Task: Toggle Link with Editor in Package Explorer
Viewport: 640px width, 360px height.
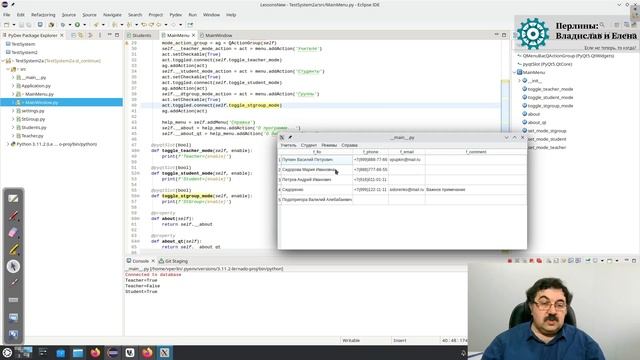Action: [81, 36]
